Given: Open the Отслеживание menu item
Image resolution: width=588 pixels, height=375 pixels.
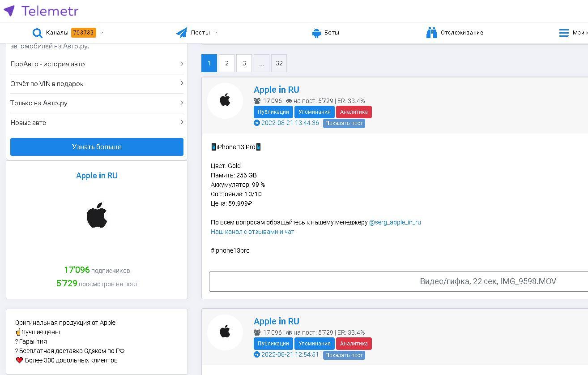Looking at the screenshot, I should click(x=462, y=33).
